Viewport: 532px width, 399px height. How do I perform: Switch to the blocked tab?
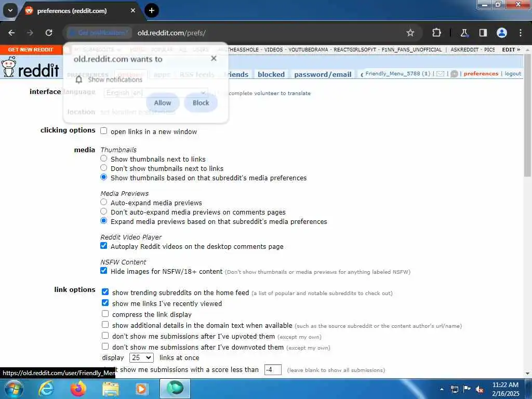click(271, 74)
